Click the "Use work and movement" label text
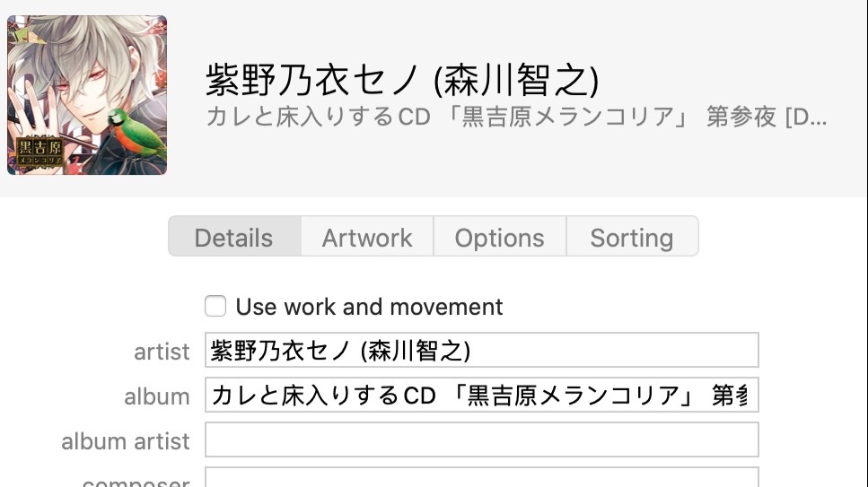Image resolution: width=868 pixels, height=487 pixels. click(369, 307)
